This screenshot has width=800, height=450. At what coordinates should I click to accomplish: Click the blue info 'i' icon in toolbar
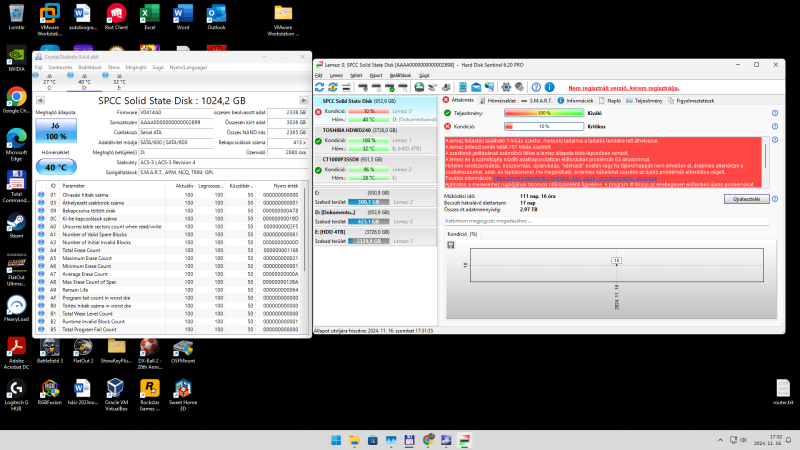click(x=549, y=87)
